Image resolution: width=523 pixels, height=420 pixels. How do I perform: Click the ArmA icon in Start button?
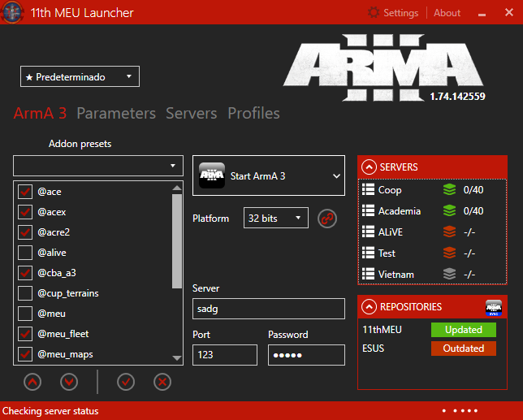click(x=212, y=175)
